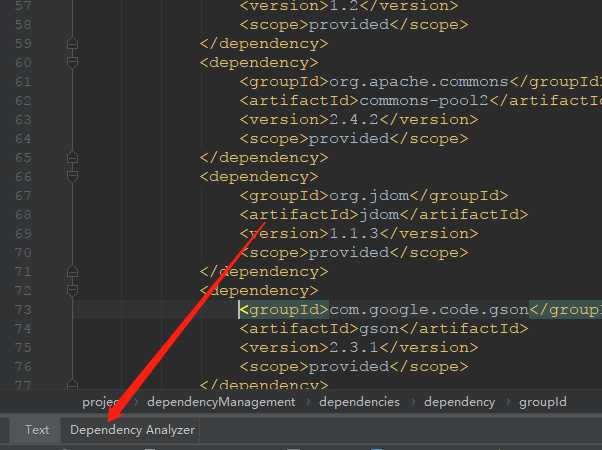The height and width of the screenshot is (450, 602).
Task: Click the version 2.3.1 text
Action: (354, 347)
